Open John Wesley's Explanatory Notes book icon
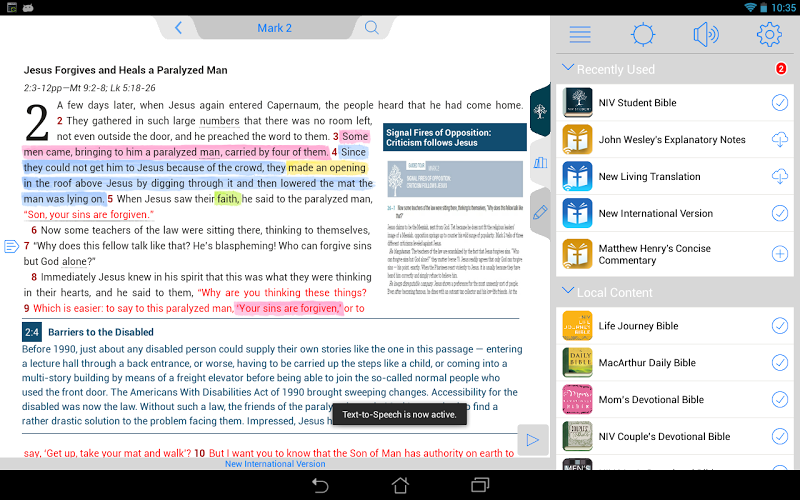Screen dimensions: 800x500 pyautogui.click(x=578, y=139)
